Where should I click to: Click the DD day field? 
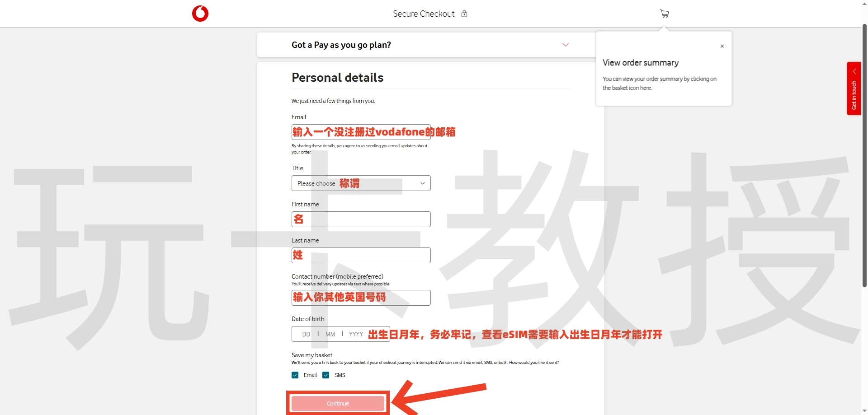tap(306, 334)
